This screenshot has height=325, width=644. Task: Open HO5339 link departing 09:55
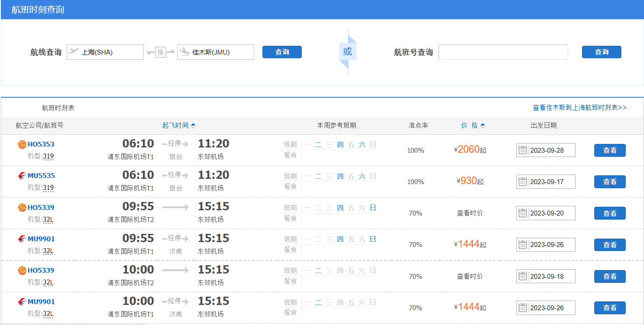41,207
